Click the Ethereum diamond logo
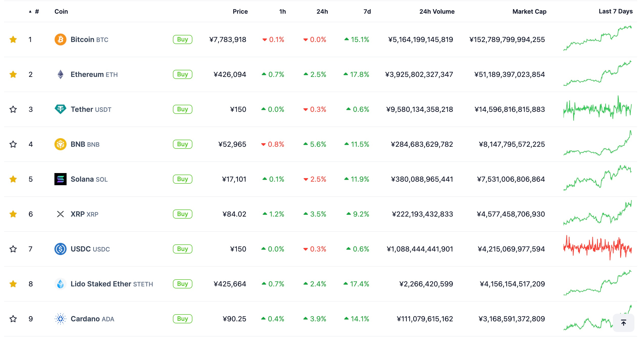Viewport: 644px width, 337px height. click(x=61, y=74)
